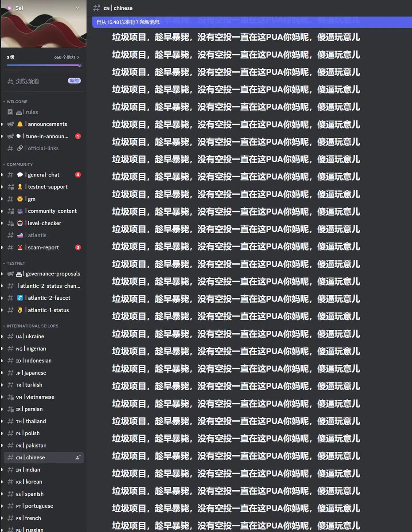Open the IR persian channel
412x532 pixels.
coord(43,409)
